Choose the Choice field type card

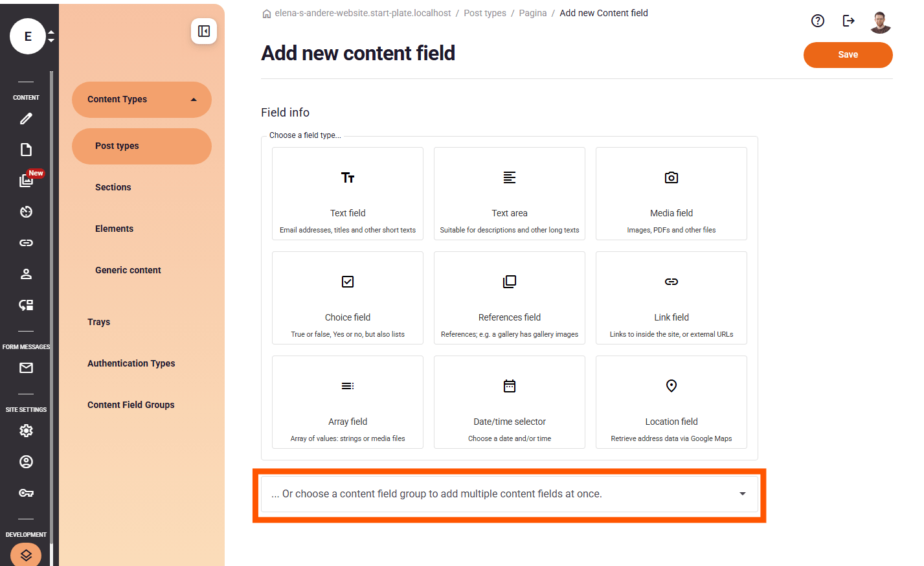pyautogui.click(x=348, y=298)
